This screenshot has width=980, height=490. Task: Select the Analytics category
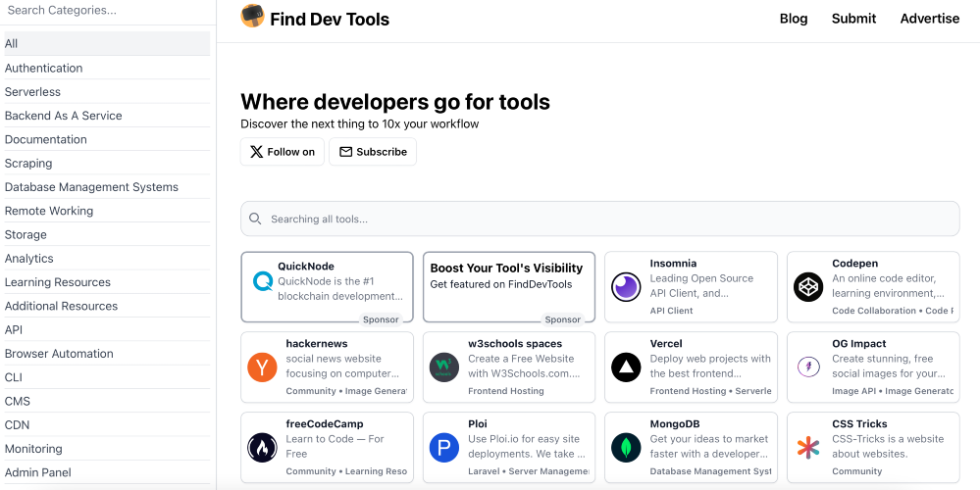point(107,259)
